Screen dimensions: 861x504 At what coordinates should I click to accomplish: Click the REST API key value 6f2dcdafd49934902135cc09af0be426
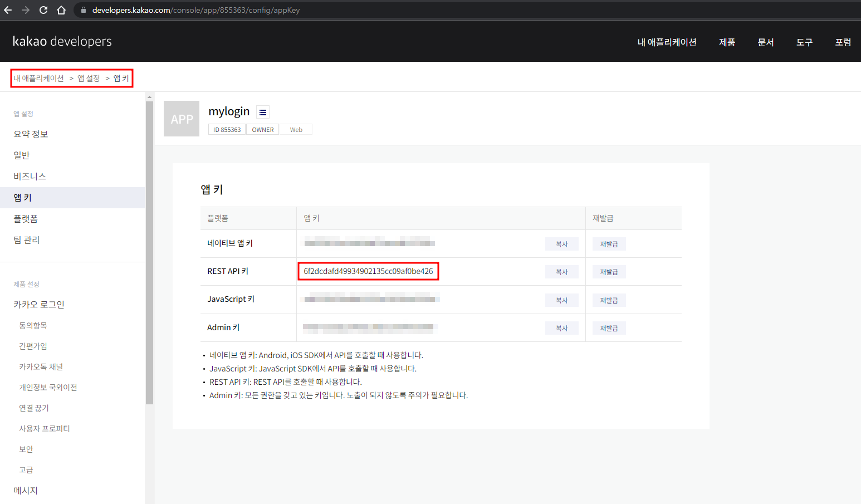(368, 271)
